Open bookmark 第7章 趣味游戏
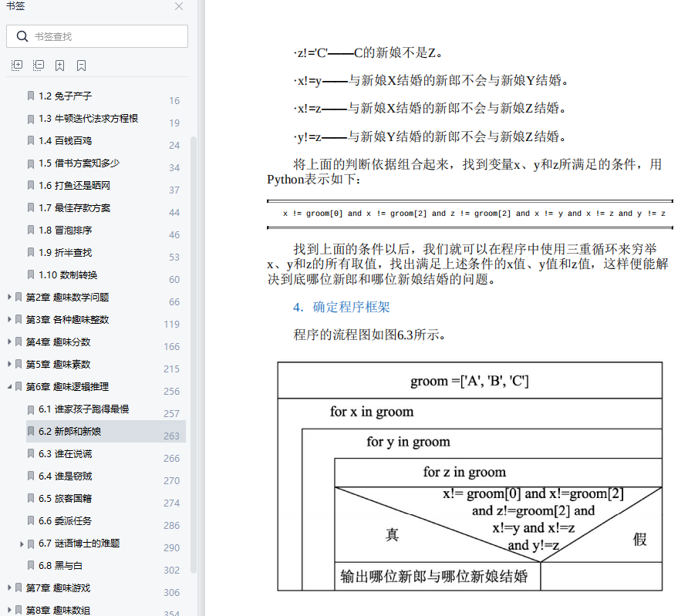 click(x=58, y=588)
